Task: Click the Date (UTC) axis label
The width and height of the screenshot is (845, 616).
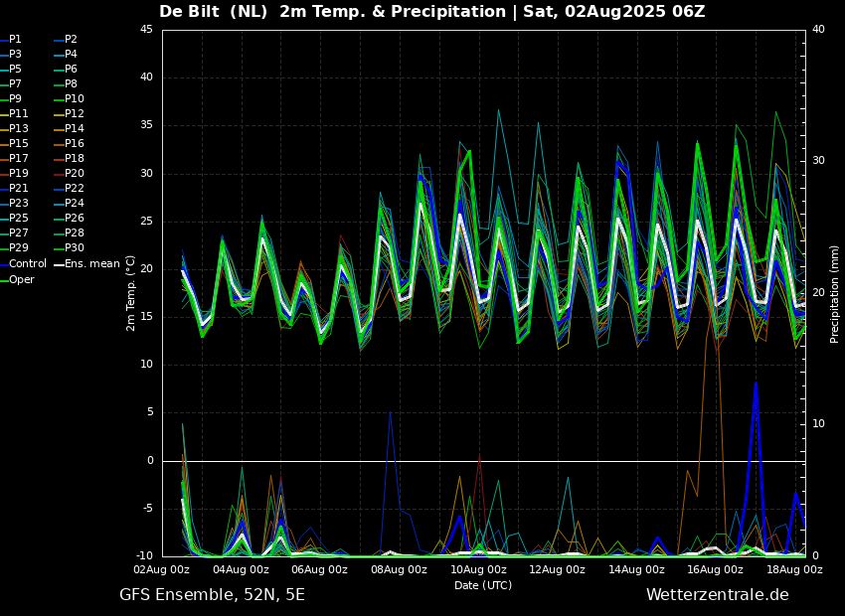Action: click(x=483, y=585)
